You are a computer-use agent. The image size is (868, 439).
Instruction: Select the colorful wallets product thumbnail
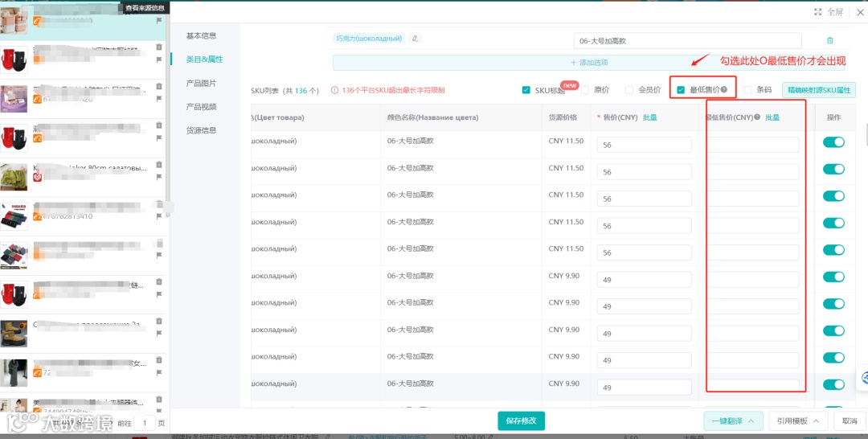tap(14, 255)
